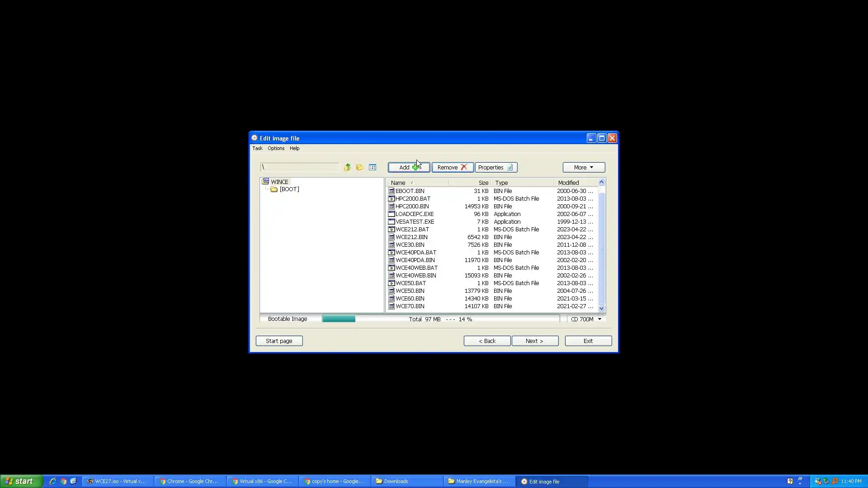Click the EBOOT.BIN file icon
Image resolution: width=868 pixels, height=488 pixels.
392,191
